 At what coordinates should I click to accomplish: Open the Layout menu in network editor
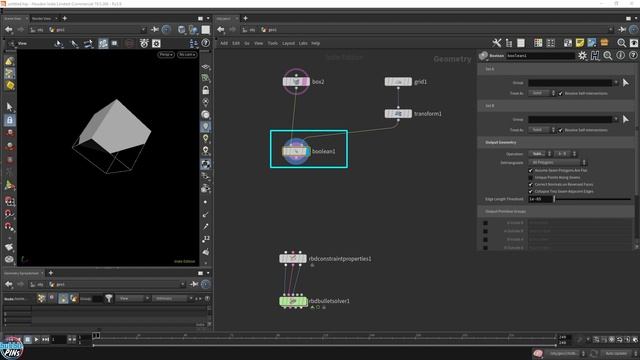tap(288, 43)
